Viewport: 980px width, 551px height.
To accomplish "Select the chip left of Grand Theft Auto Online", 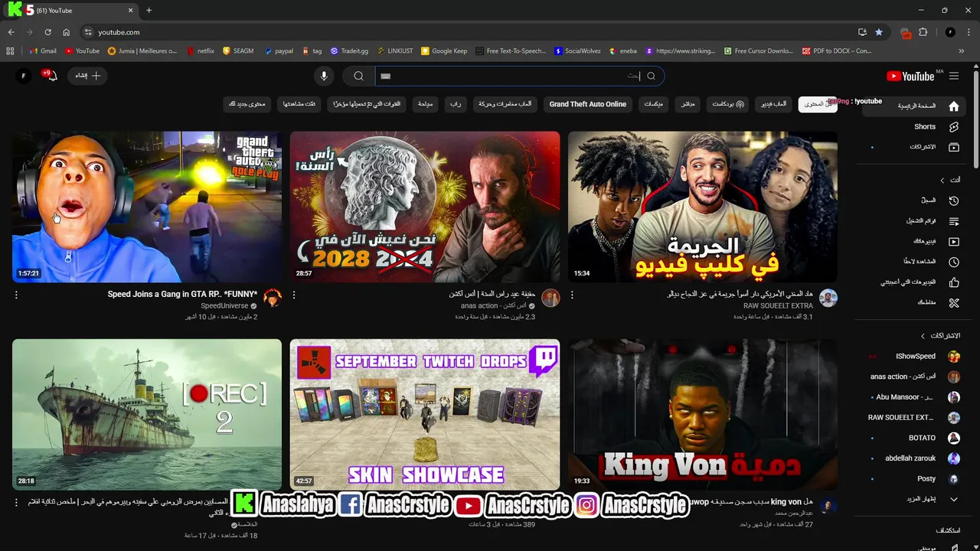I will pyautogui.click(x=505, y=104).
